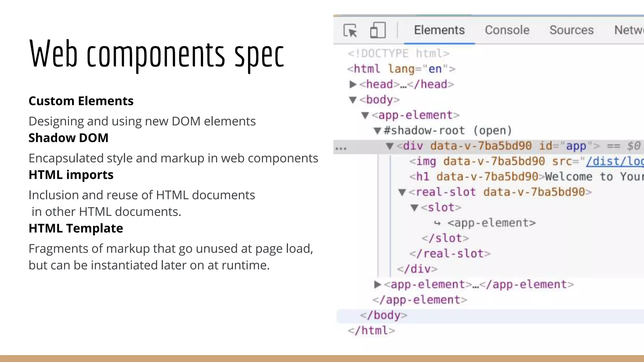Expand the collapsed head element
The height and width of the screenshot is (362, 644).
pos(353,84)
